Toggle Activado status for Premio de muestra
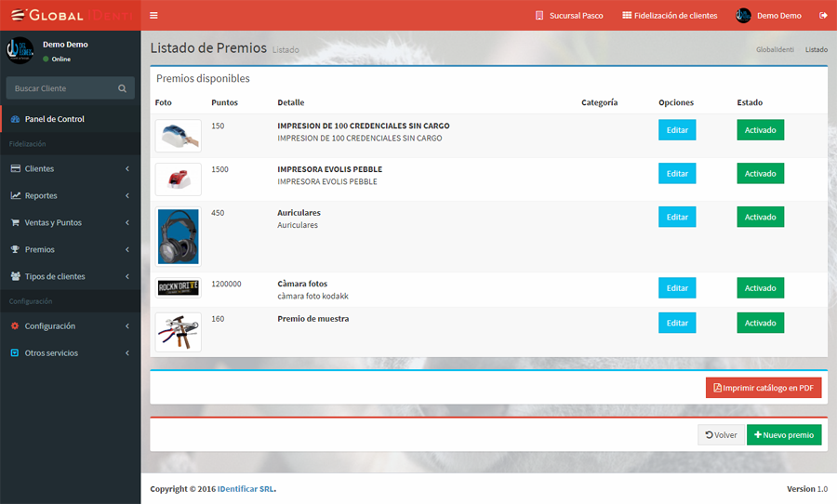This screenshot has height=504, width=837. pos(760,323)
